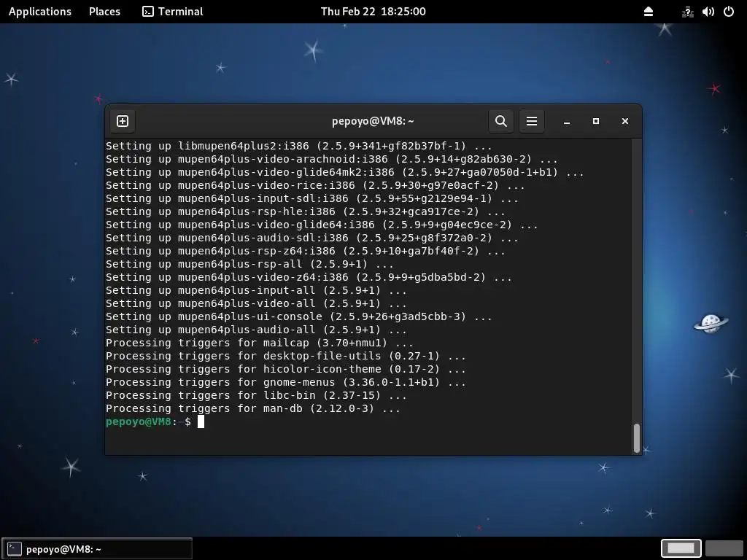Click 'Processing triggers for libc-bin' line
This screenshot has height=560, width=747.
[x=256, y=395]
